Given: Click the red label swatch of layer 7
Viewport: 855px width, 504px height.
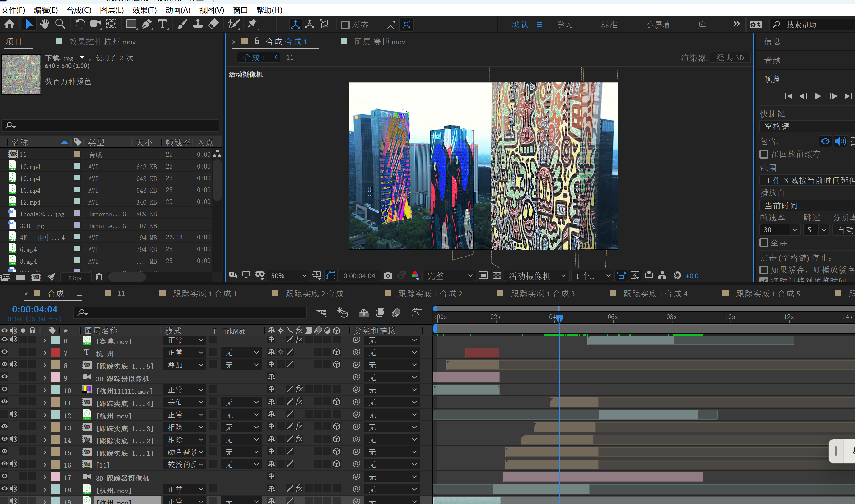Looking at the screenshot, I should (55, 353).
